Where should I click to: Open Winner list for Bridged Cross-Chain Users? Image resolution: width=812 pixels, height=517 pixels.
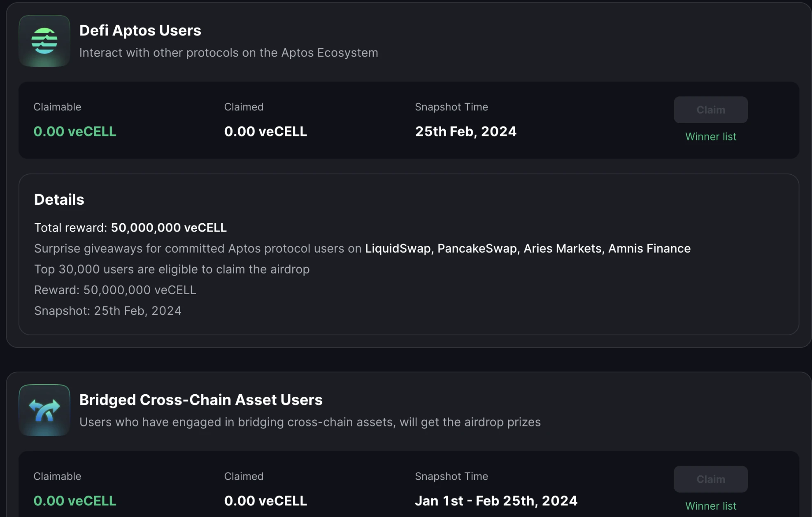710,506
